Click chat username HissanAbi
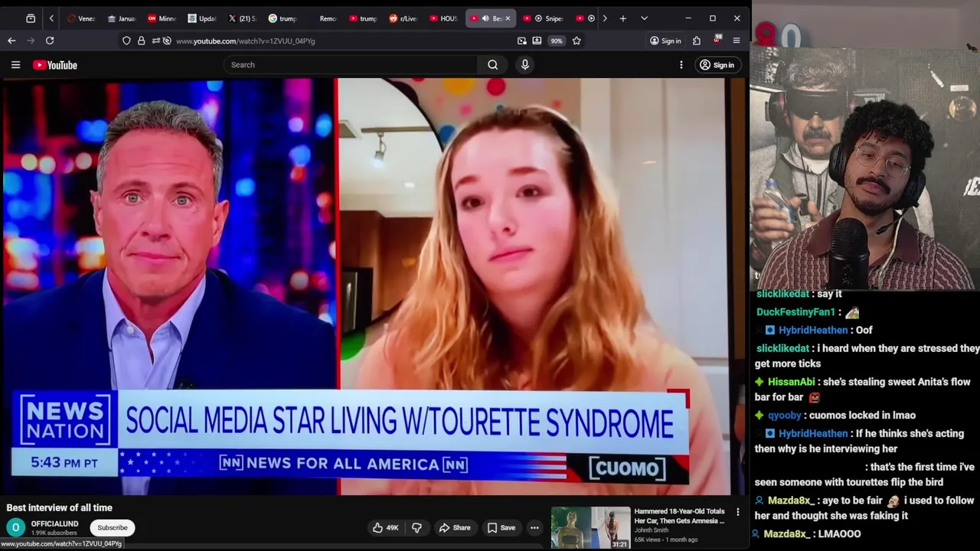The image size is (980, 551). tap(792, 382)
